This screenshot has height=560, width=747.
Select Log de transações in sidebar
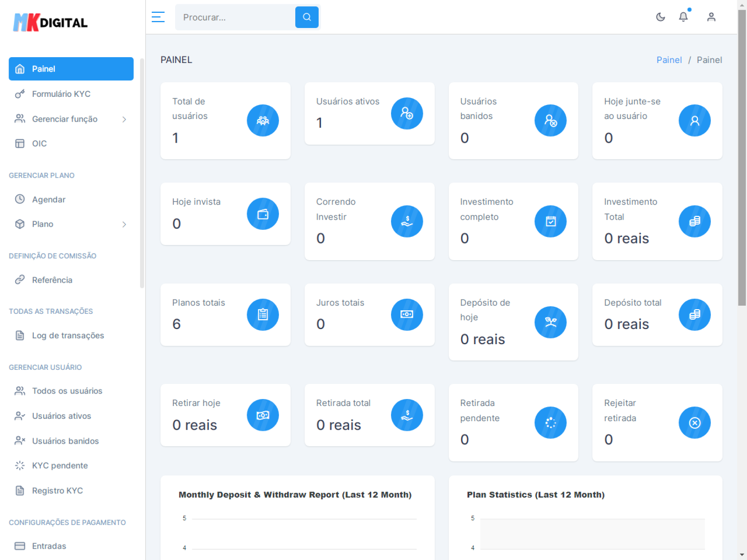[x=68, y=336]
